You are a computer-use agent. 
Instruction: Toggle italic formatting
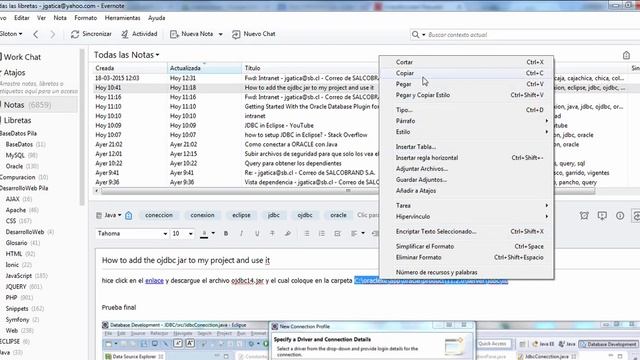pyautogui.click(x=241, y=233)
